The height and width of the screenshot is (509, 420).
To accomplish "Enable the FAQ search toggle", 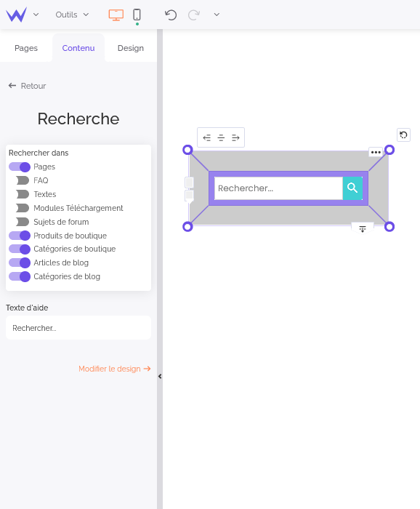I will pyautogui.click(x=23, y=180).
